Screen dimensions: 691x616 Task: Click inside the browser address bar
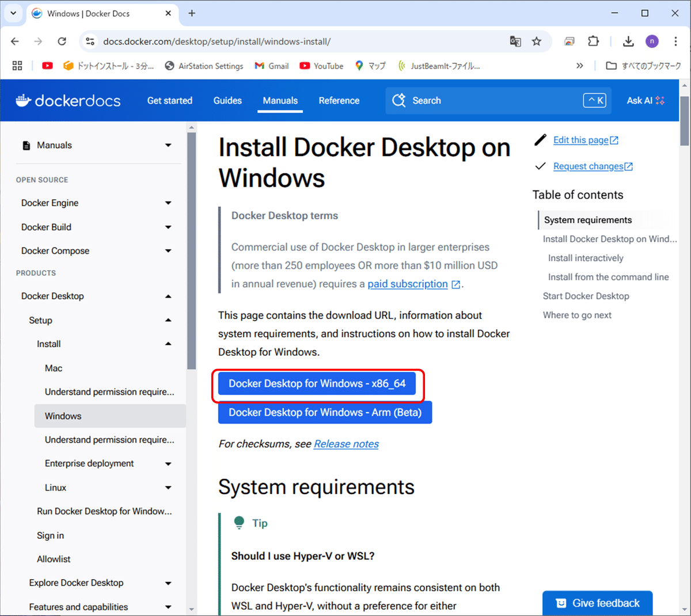(x=230, y=41)
